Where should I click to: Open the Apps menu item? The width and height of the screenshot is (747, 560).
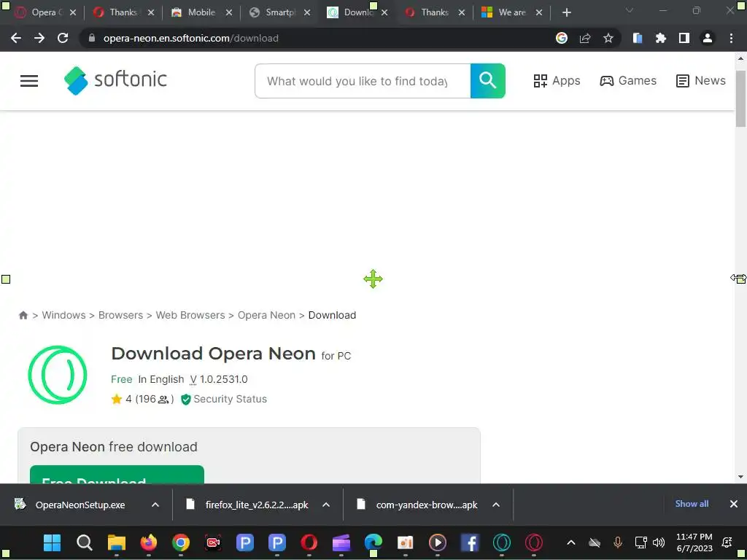[x=557, y=81]
